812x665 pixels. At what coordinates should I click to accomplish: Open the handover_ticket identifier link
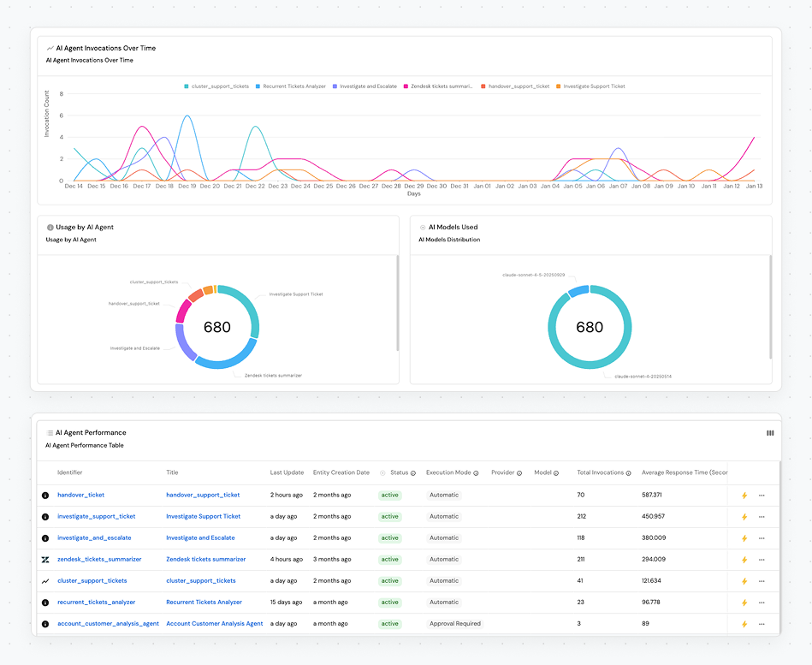click(80, 496)
